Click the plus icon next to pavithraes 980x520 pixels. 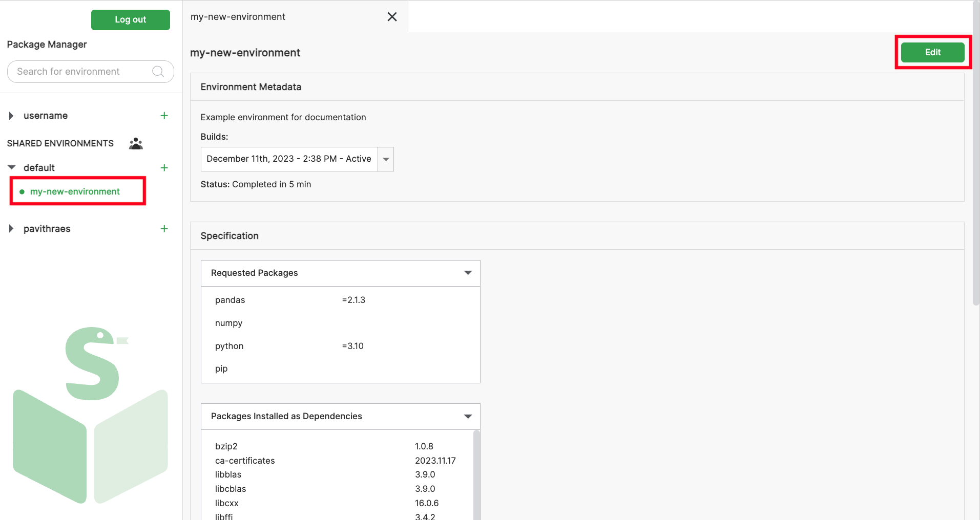click(x=164, y=229)
